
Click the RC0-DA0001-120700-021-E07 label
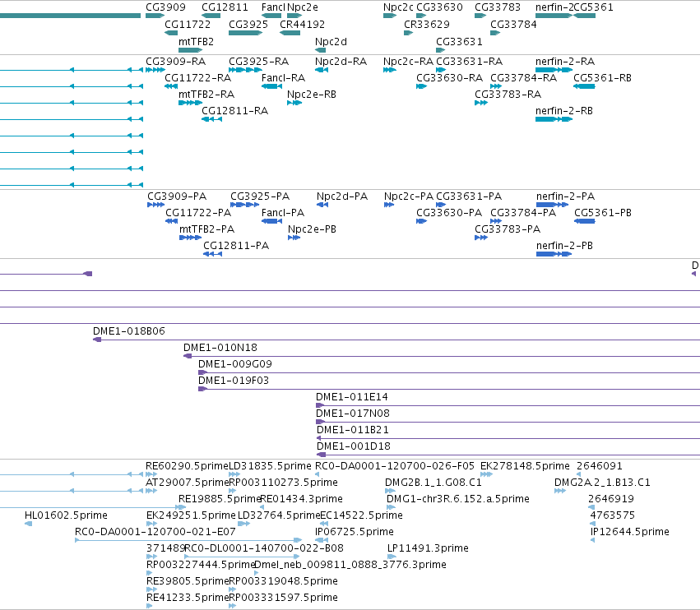(x=155, y=531)
